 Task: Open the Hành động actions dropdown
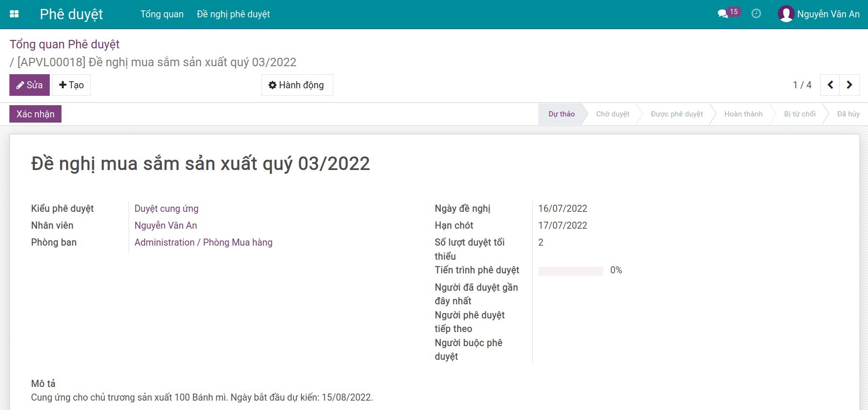297,85
